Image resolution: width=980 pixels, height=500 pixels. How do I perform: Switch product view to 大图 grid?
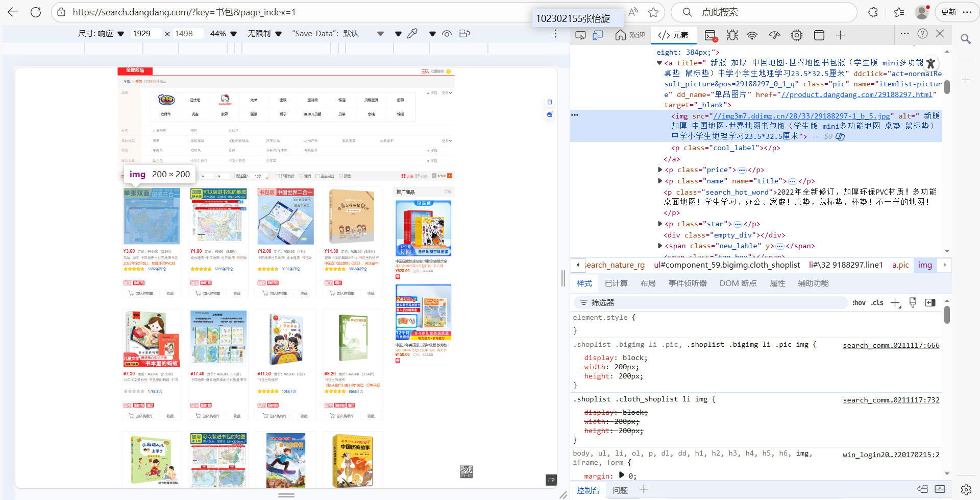pyautogui.click(x=407, y=176)
